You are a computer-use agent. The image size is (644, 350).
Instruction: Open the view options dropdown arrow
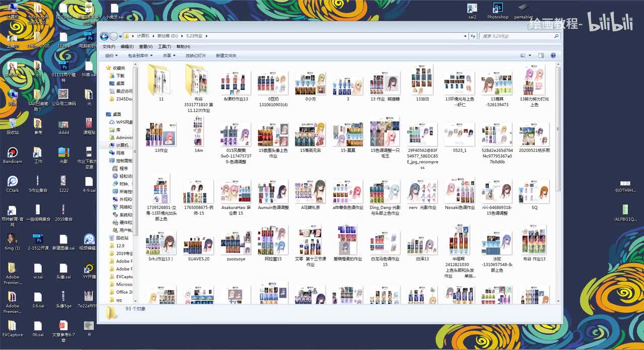coord(529,55)
